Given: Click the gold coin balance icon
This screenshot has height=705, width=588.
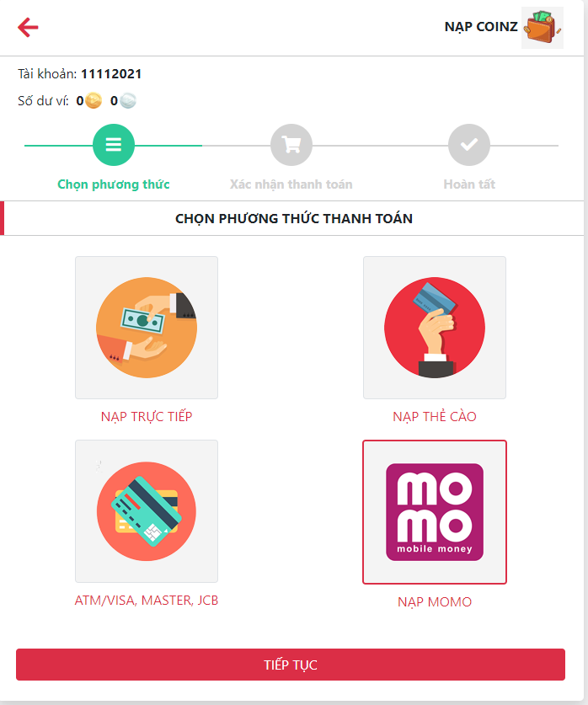Looking at the screenshot, I should click(94, 100).
